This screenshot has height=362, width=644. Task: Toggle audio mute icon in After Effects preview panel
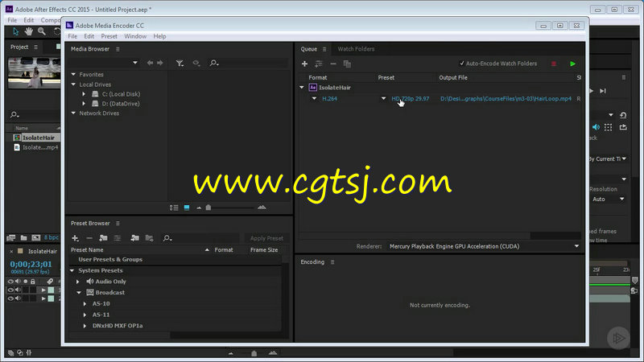(x=596, y=127)
